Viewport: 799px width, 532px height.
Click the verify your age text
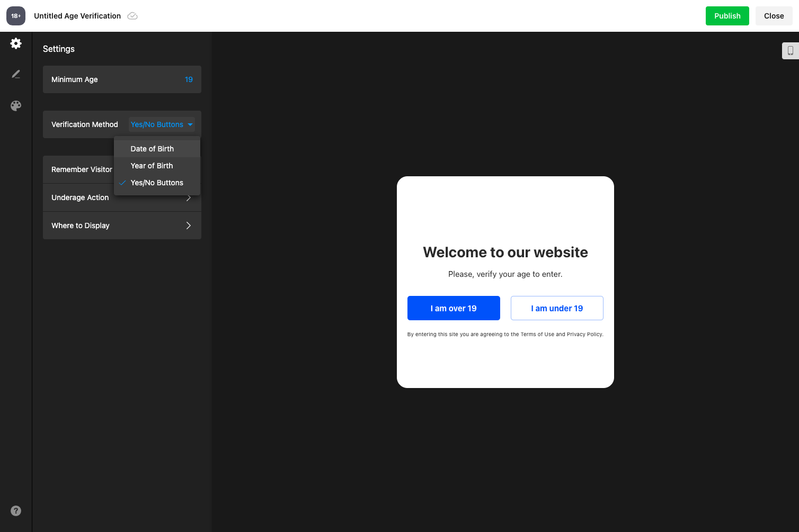[505, 274]
